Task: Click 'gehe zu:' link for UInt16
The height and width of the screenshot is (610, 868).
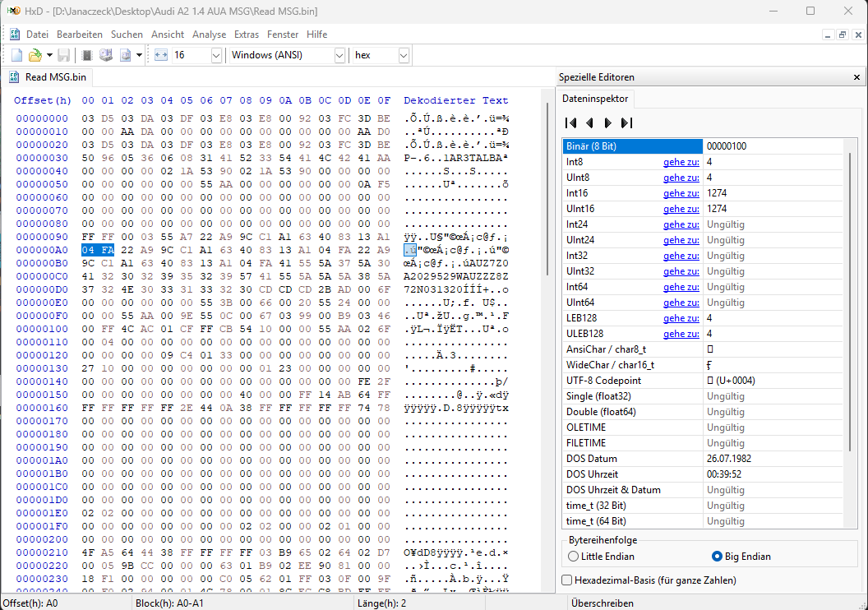Action: tap(681, 209)
